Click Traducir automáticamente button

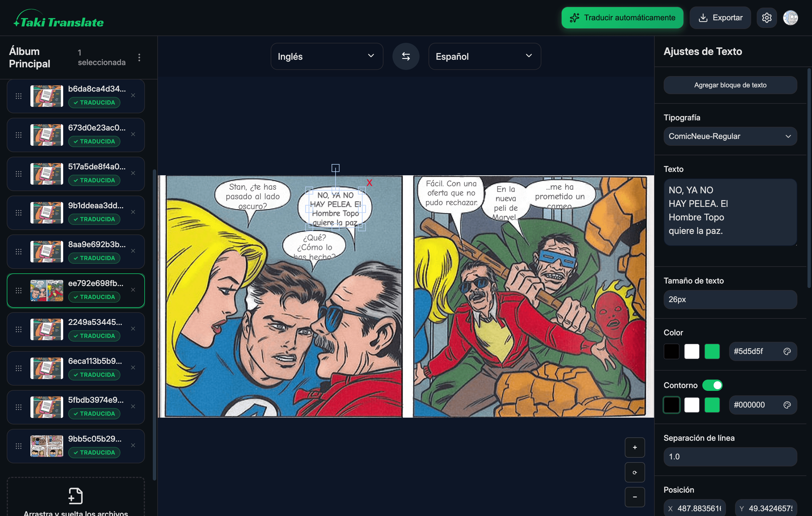[x=622, y=17]
